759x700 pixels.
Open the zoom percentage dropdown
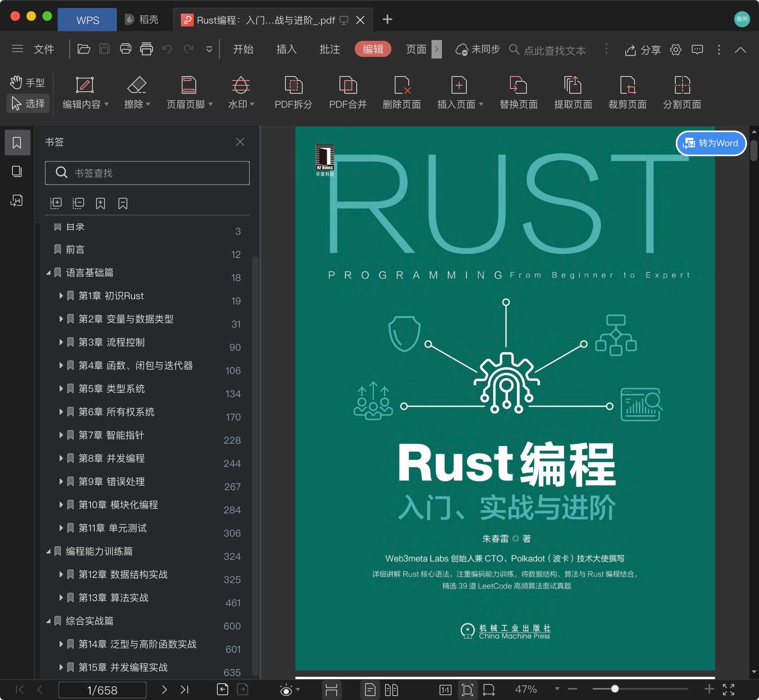coord(557,689)
